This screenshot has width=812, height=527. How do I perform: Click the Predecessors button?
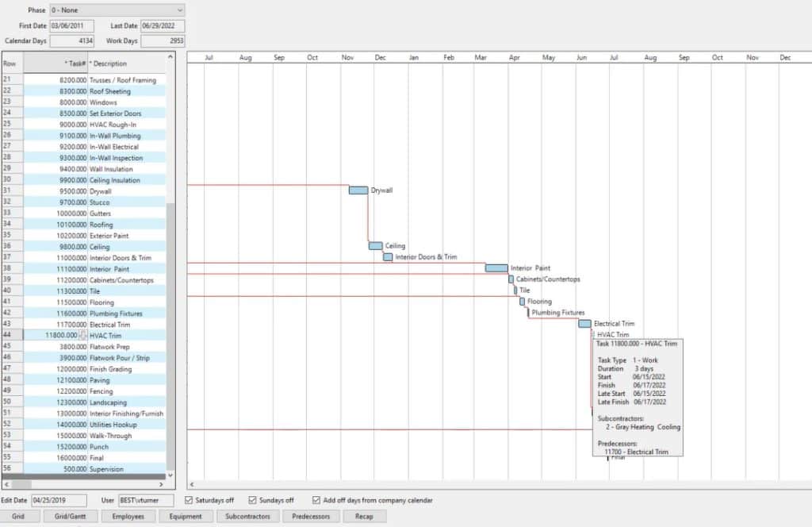(312, 517)
